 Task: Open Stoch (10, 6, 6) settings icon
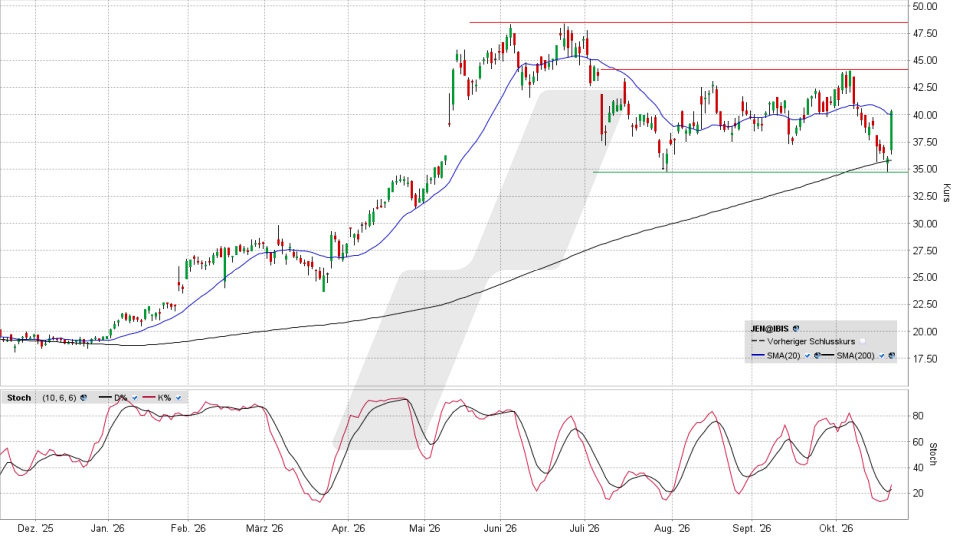point(83,398)
